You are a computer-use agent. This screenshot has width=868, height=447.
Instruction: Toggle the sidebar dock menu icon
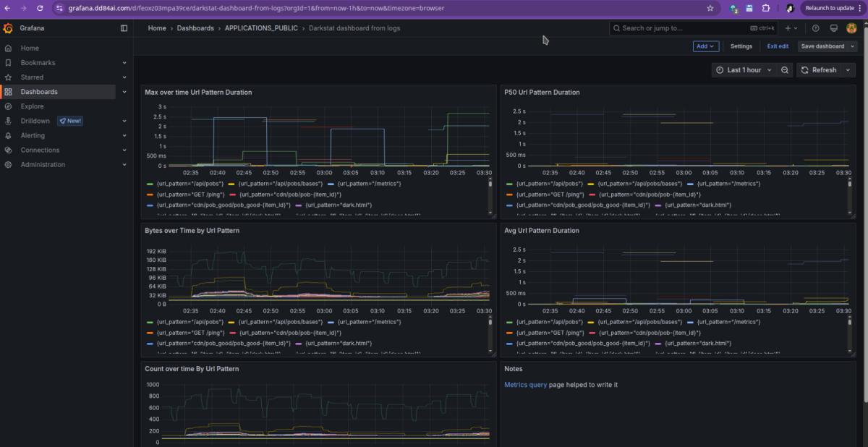tap(124, 28)
